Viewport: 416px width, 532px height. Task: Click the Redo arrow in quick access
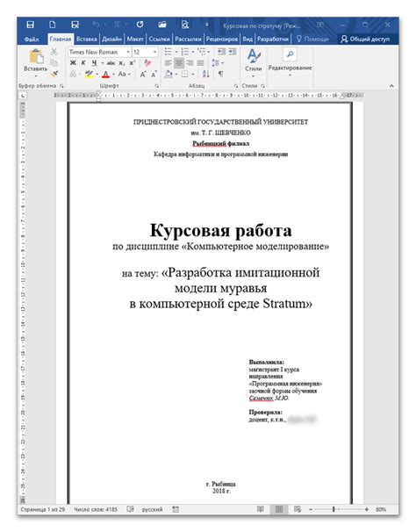click(140, 25)
